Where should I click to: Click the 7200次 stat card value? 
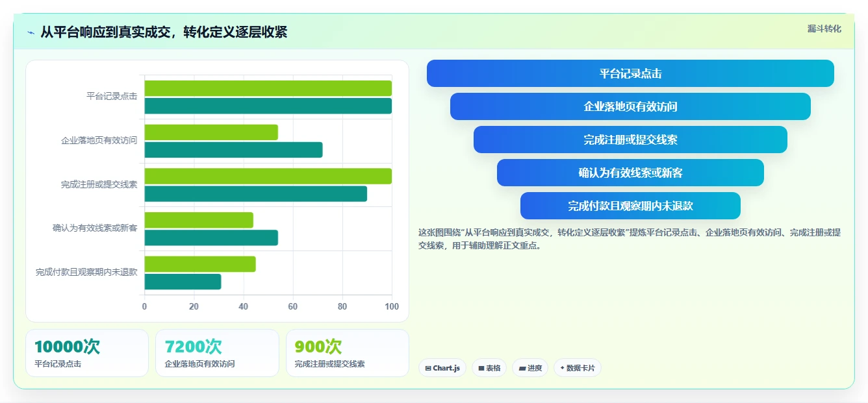194,347
